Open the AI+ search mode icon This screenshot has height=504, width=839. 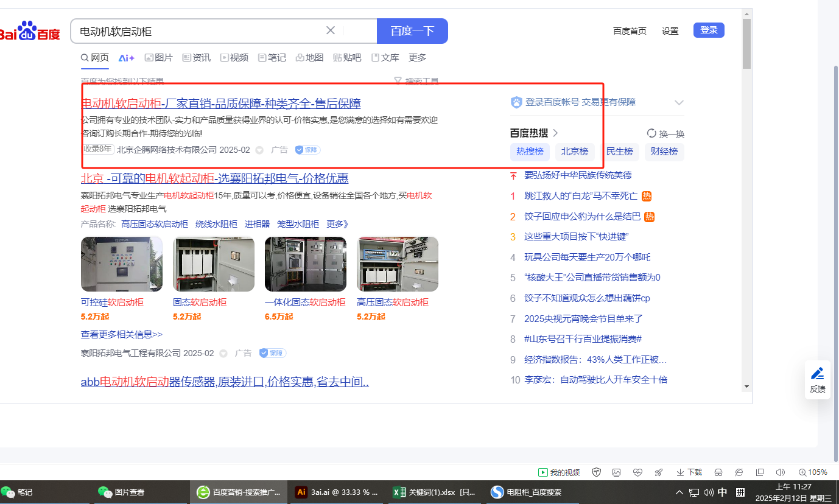point(127,58)
